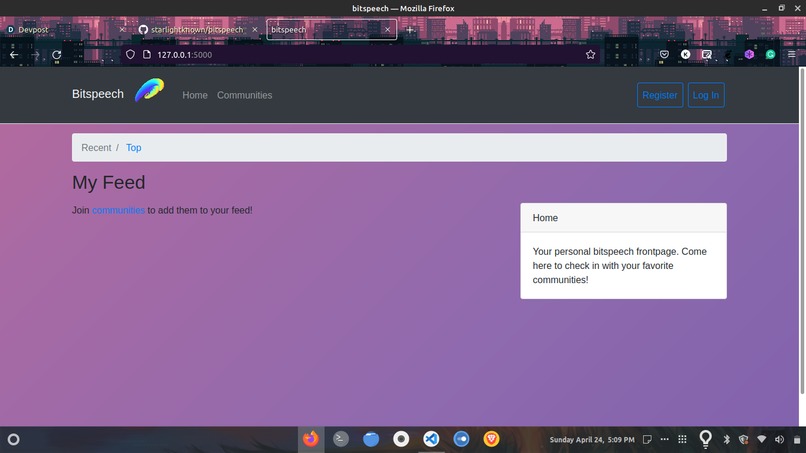
Task: Click the lightbulb tray icon
Action: (706, 439)
